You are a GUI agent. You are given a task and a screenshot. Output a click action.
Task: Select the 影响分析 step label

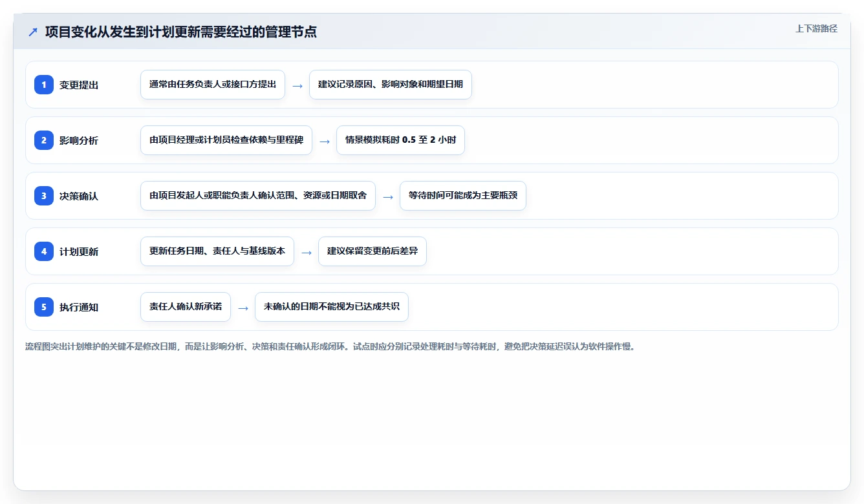pyautogui.click(x=79, y=140)
